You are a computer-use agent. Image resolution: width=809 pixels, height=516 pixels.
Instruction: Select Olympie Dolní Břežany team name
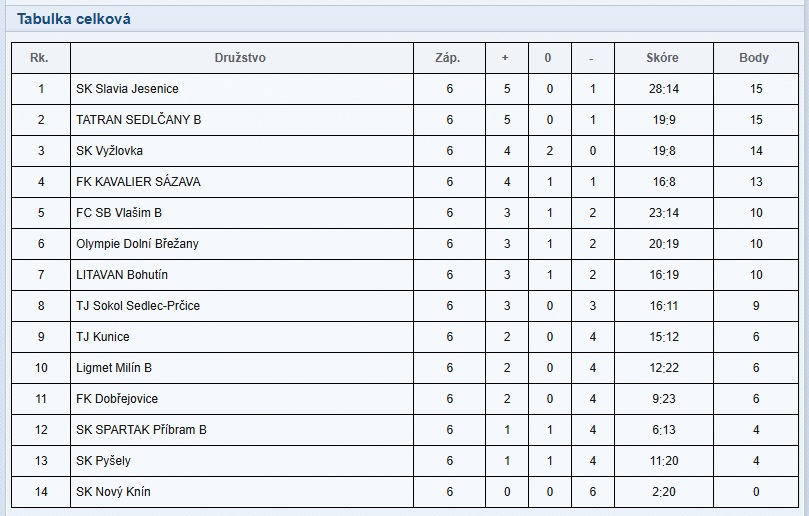click(x=139, y=244)
